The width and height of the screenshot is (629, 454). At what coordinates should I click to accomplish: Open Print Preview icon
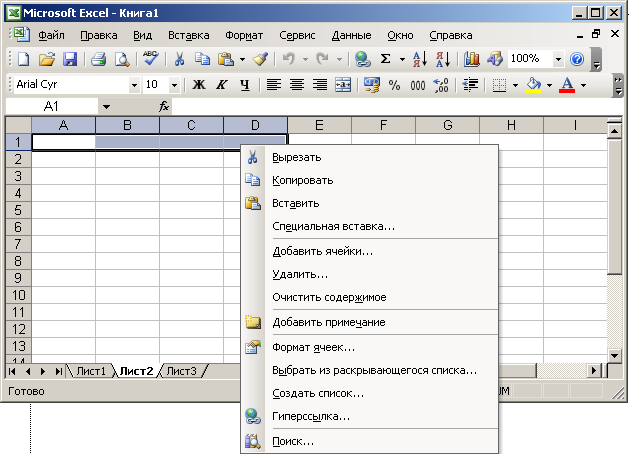[x=122, y=59]
